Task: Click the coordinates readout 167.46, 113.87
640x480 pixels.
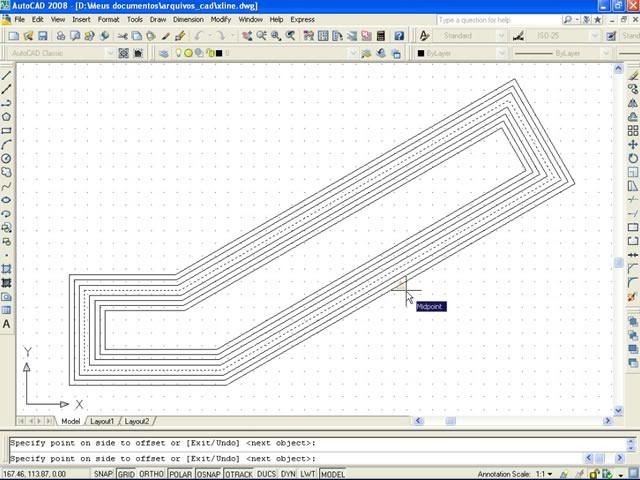Action: pos(34,474)
